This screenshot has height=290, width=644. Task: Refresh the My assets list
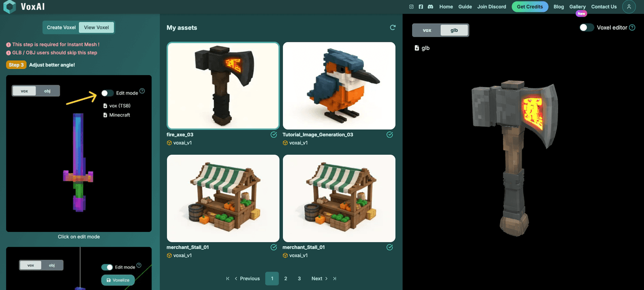tap(392, 27)
